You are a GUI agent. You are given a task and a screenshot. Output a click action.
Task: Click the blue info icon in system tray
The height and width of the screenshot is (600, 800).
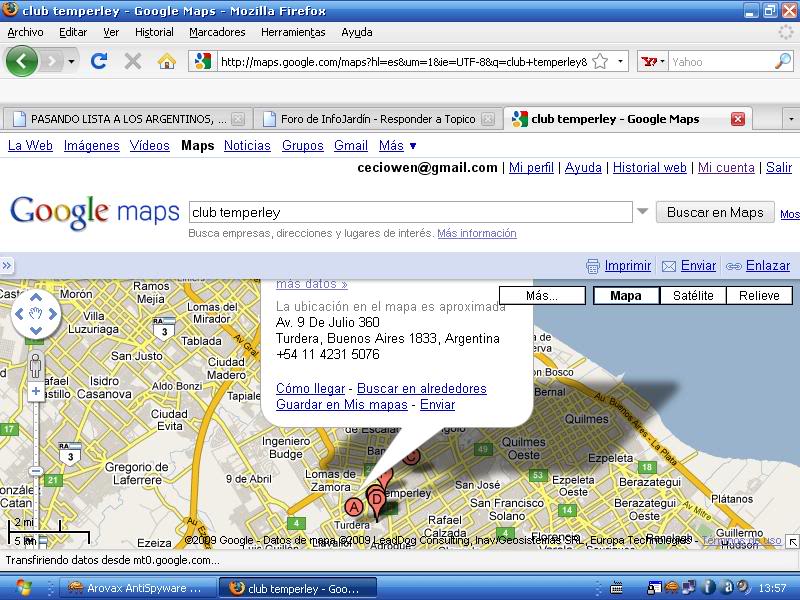708,588
